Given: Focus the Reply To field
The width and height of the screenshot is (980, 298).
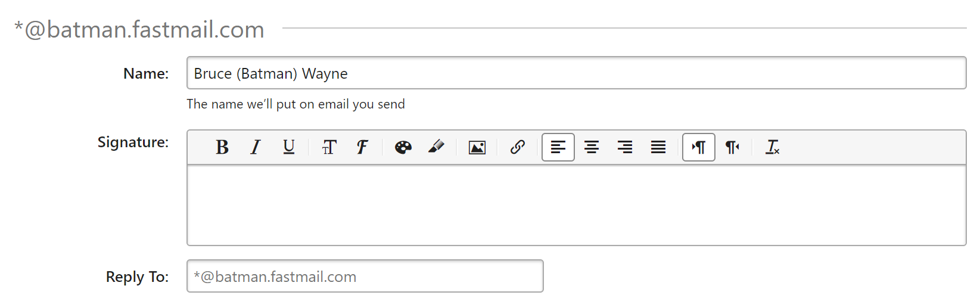Looking at the screenshot, I should (365, 277).
